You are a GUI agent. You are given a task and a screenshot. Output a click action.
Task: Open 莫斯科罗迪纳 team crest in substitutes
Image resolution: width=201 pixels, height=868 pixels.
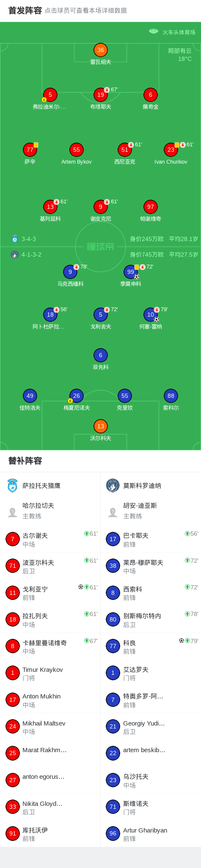(113, 485)
